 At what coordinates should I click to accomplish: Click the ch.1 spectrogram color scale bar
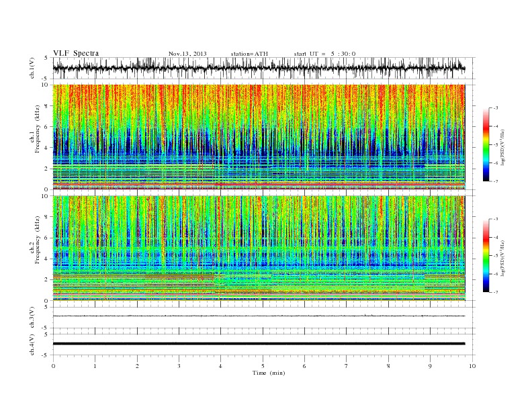pyautogui.click(x=486, y=144)
